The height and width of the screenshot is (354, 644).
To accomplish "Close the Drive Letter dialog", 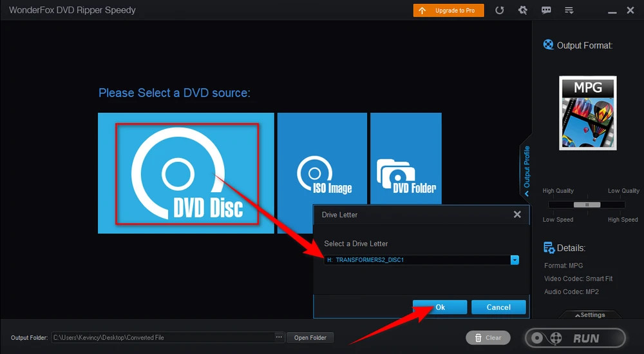I will (x=517, y=215).
